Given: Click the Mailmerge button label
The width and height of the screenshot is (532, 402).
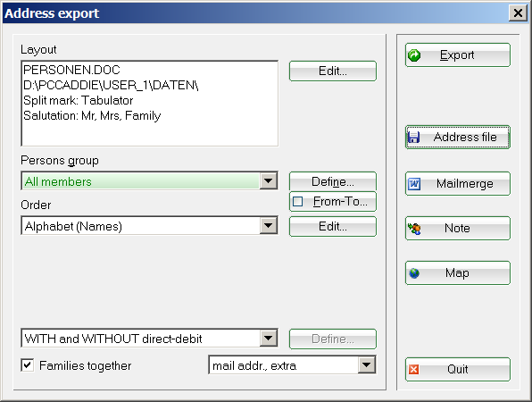Looking at the screenshot, I should pyautogui.click(x=464, y=184).
